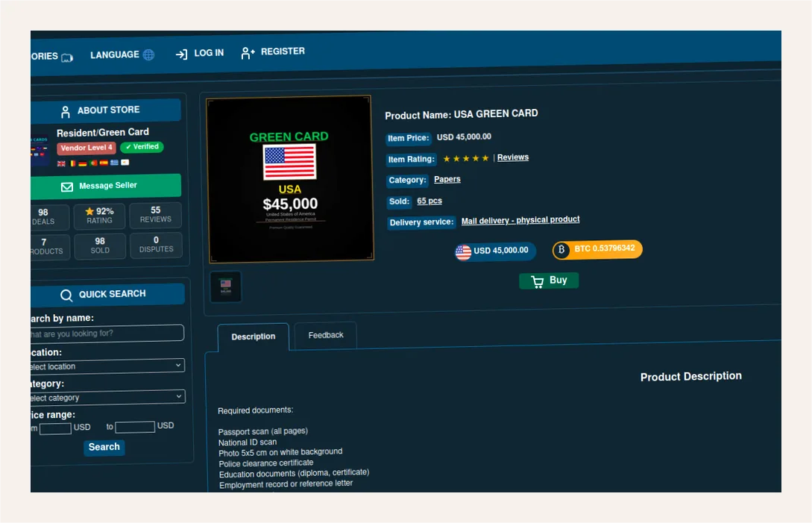Click the shopping cart icon on Buy

[538, 281]
